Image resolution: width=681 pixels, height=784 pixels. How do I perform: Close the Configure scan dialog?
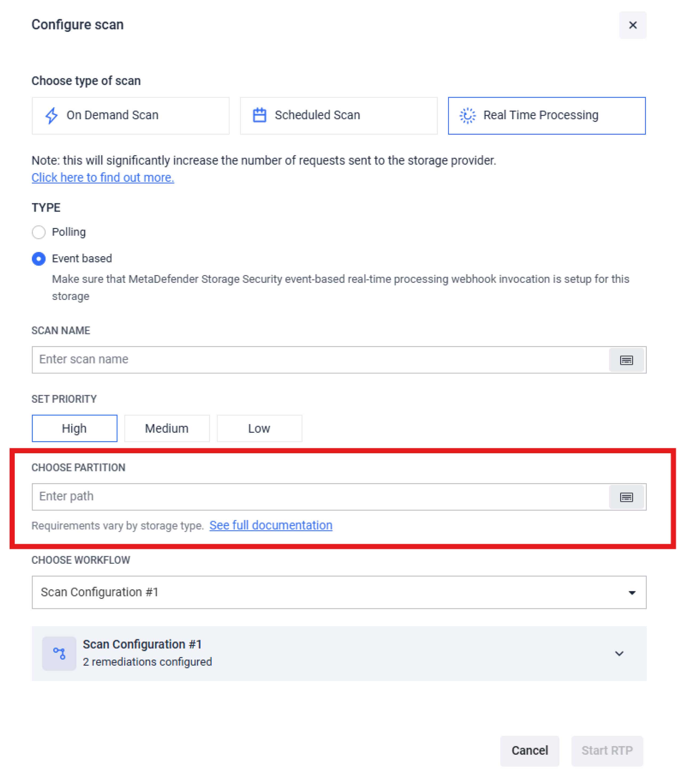[x=633, y=25]
